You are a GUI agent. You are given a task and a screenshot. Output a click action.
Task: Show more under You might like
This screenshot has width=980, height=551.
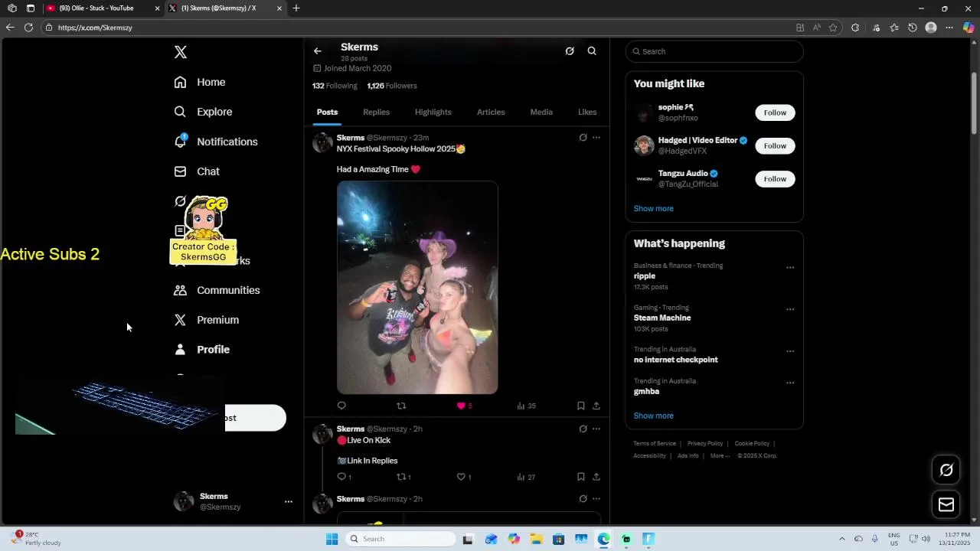coord(653,208)
